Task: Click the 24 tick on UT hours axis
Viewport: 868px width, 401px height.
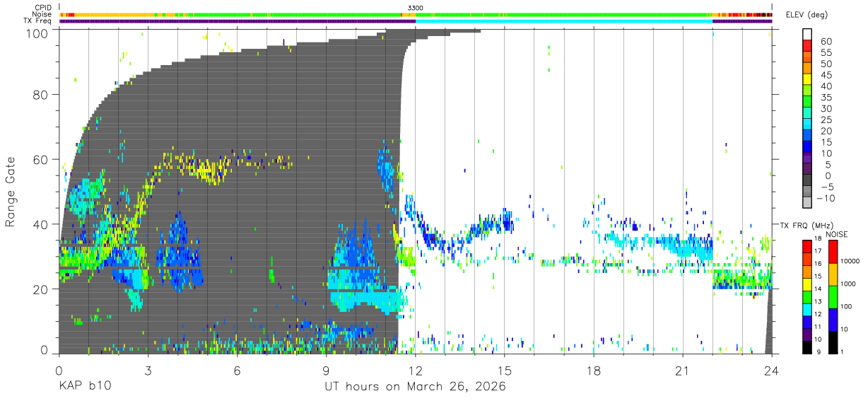Action: tap(772, 371)
